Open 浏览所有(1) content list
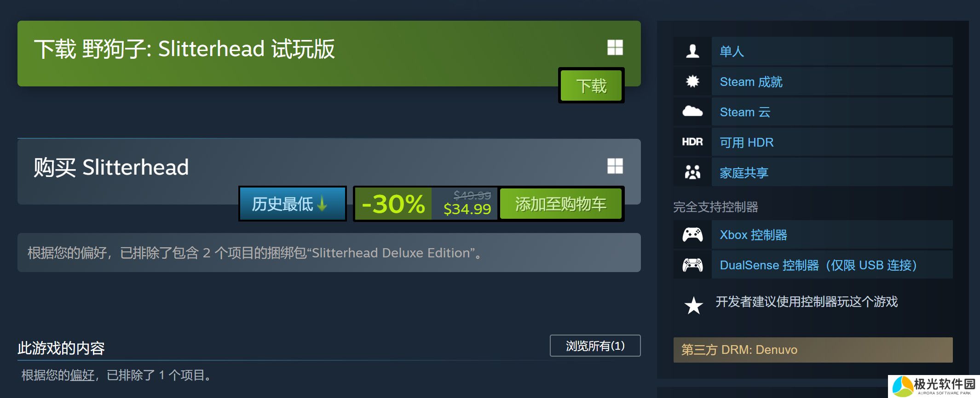980x398 pixels. pyautogui.click(x=595, y=346)
